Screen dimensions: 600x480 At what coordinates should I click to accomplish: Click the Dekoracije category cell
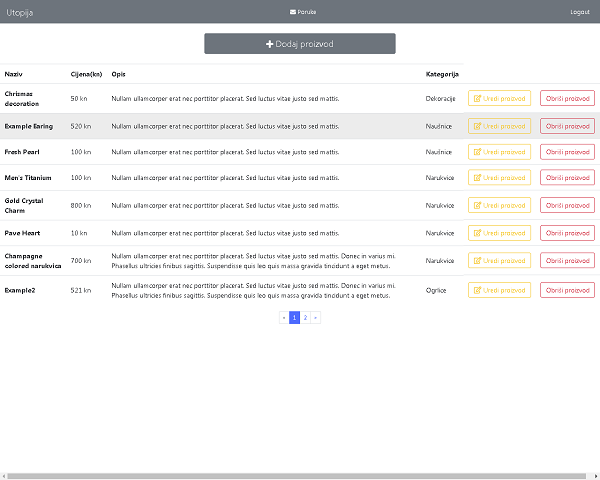[x=440, y=98]
